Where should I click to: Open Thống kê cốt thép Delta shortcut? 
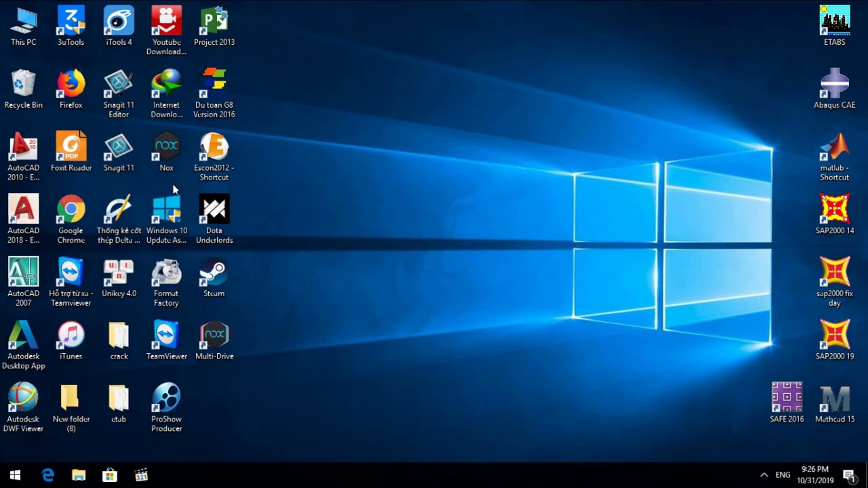(119, 220)
